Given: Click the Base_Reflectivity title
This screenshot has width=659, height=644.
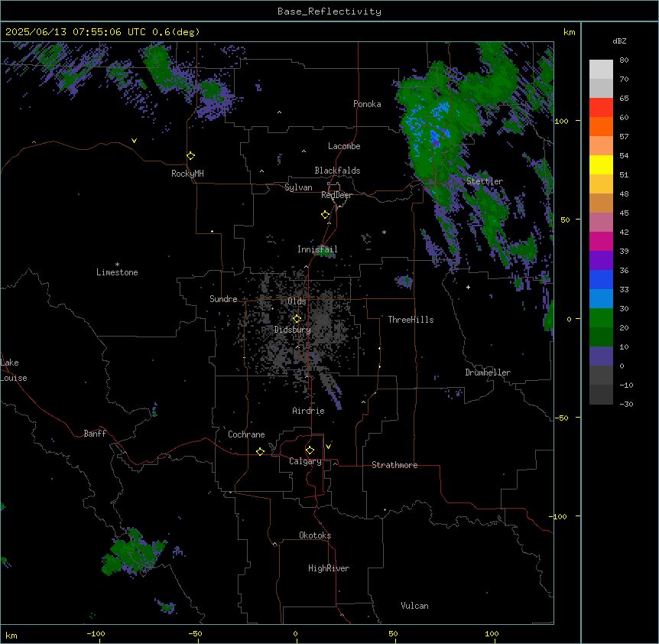Looking at the screenshot, I should click(329, 11).
